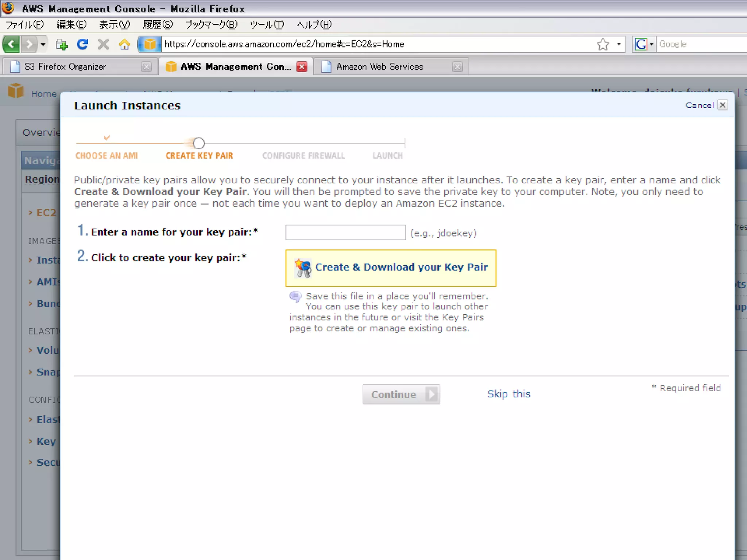Open the 履歴(S) menu
The height and width of the screenshot is (560, 747).
pyautogui.click(x=158, y=24)
